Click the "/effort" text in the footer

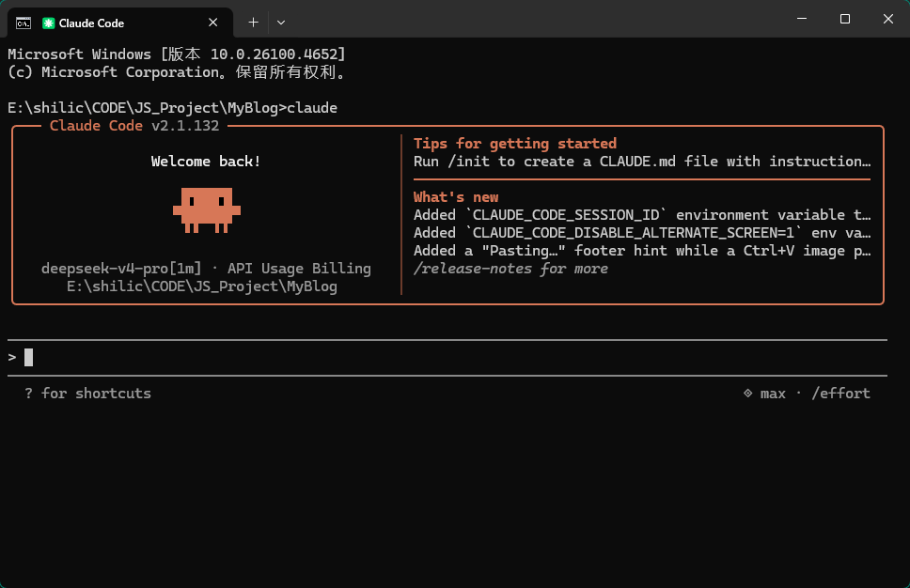pyautogui.click(x=841, y=394)
